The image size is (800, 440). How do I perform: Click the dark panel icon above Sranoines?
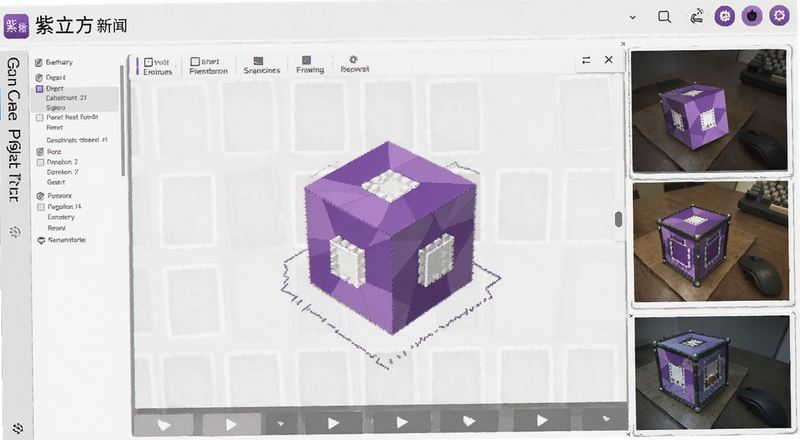click(x=258, y=61)
